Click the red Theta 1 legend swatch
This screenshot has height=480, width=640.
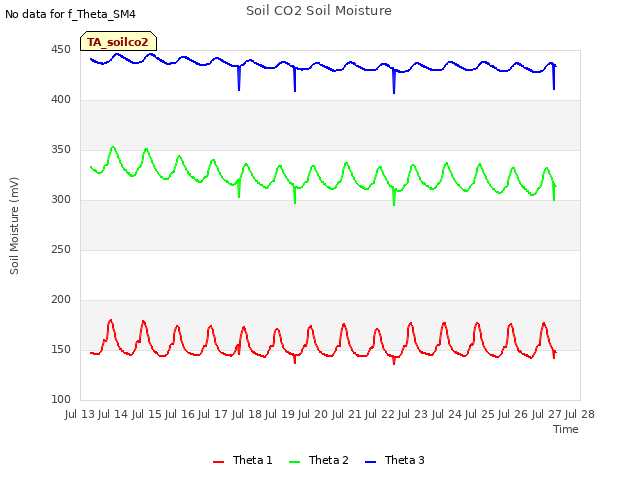218,462
